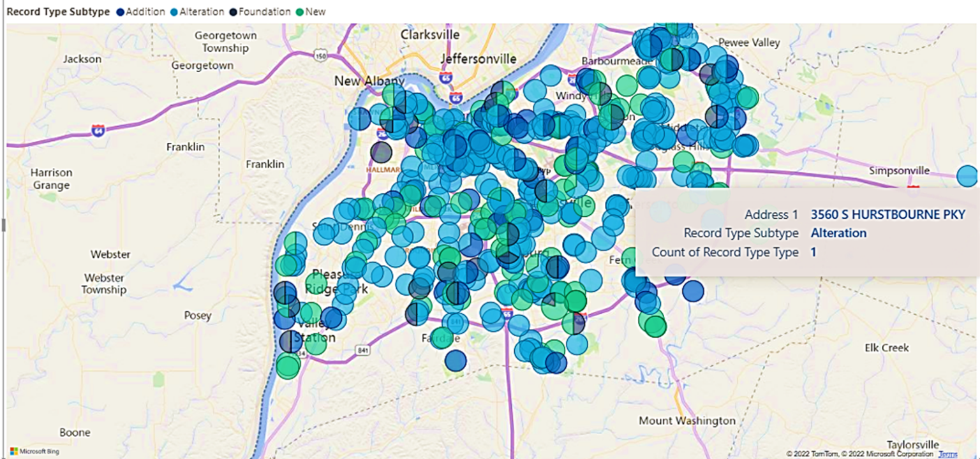
Task: Select the lone dark-blue bubble below Fairdale
Action: pyautogui.click(x=456, y=360)
